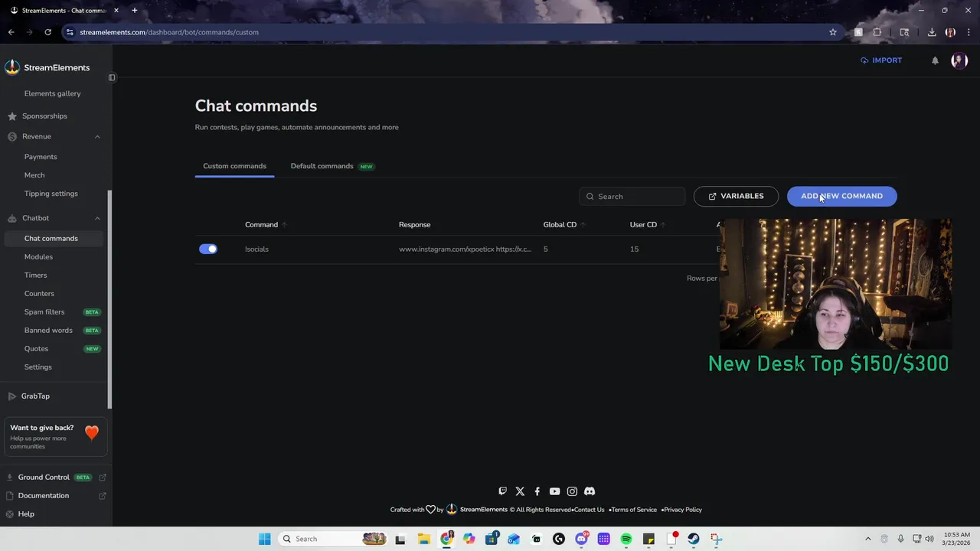
Task: Open the Variables reference button
Action: pos(736,196)
